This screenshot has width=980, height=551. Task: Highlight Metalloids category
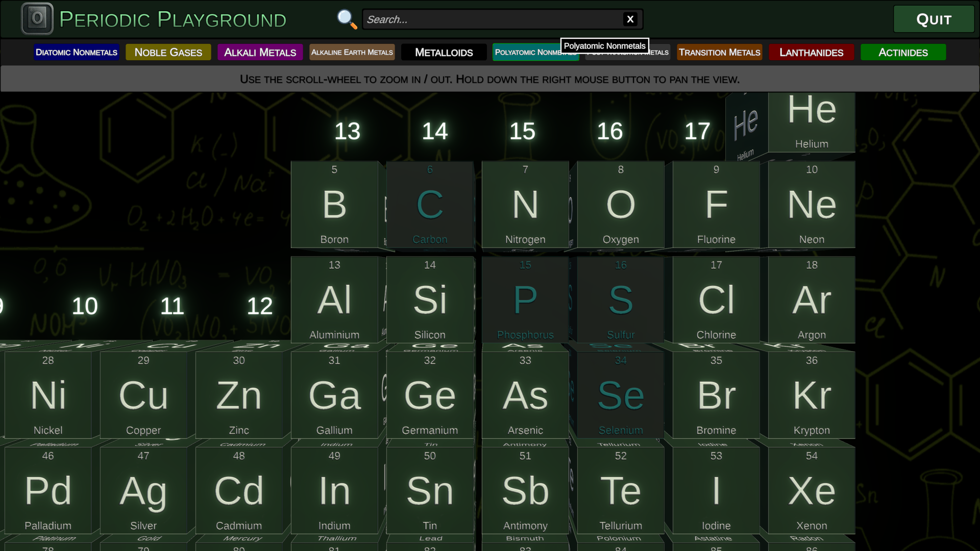444,52
